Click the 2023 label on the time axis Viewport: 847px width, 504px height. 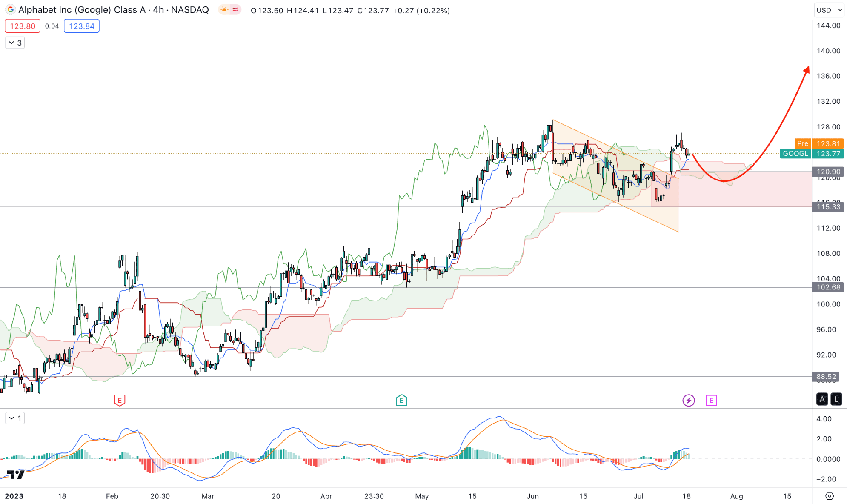coord(14,496)
